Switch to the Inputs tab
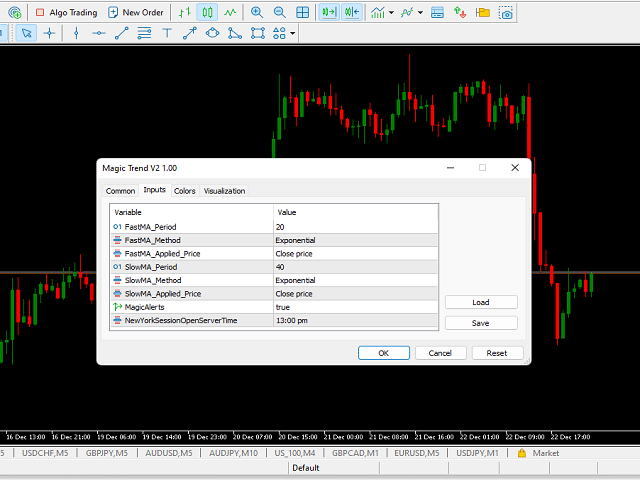This screenshot has height=480, width=640. 154,190
